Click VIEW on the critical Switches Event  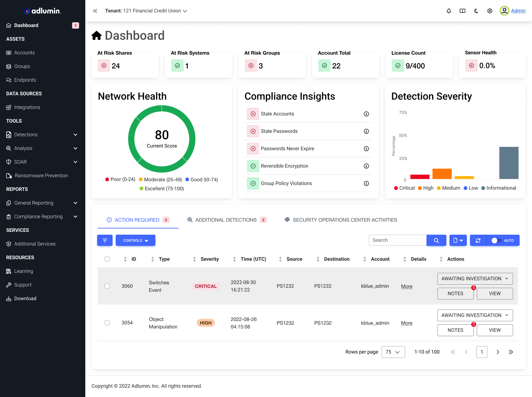(x=494, y=293)
